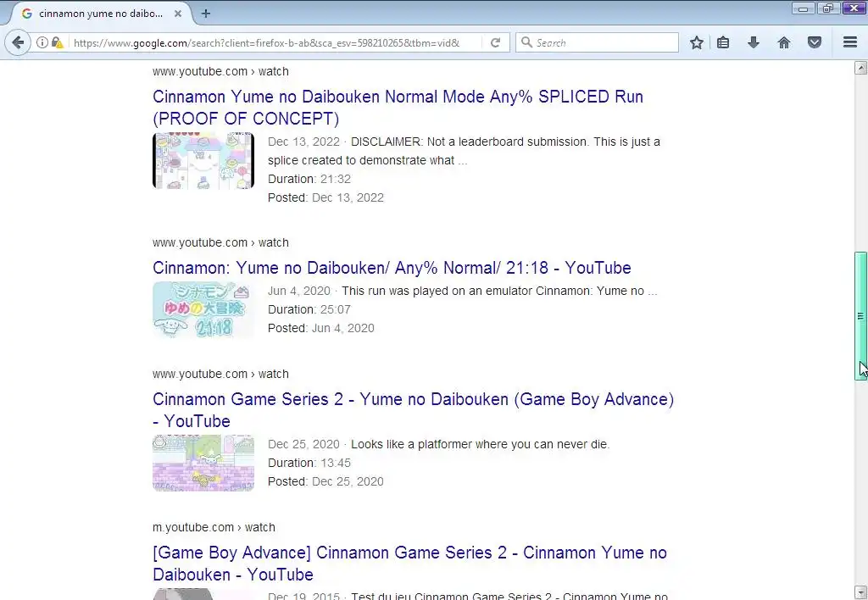Click thumbnail showing 21:18 run
Image resolution: width=868 pixels, height=600 pixels.
pyautogui.click(x=203, y=310)
